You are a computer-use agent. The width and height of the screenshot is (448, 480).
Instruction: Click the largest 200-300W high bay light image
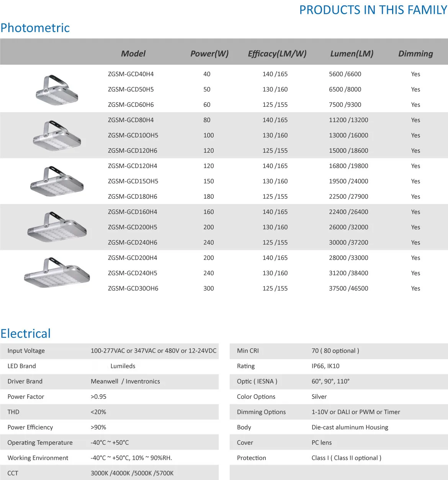coord(57,273)
